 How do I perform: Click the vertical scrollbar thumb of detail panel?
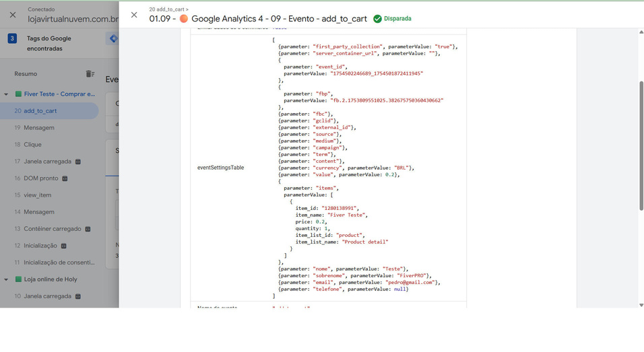tap(641, 145)
